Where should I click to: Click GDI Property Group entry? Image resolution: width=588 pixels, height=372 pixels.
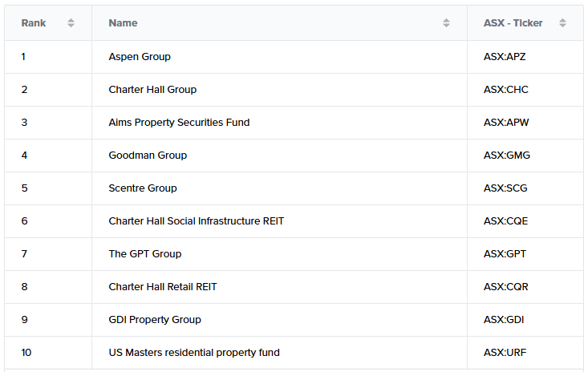155,320
